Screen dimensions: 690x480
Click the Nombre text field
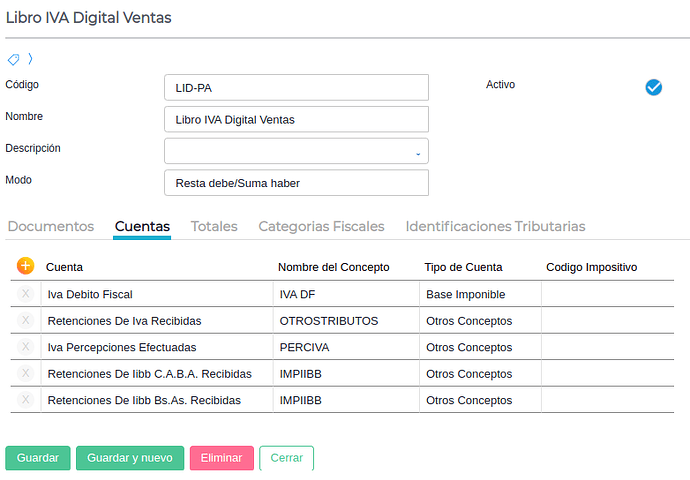tap(296, 119)
